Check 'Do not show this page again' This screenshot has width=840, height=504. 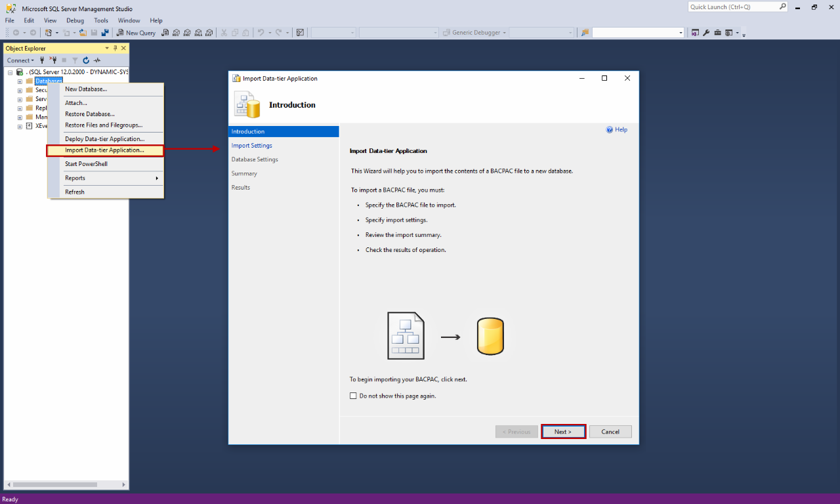[353, 396]
